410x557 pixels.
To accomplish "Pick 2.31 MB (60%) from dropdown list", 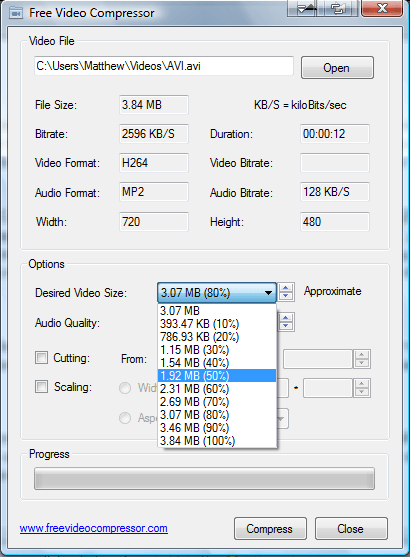I will (x=217, y=389).
